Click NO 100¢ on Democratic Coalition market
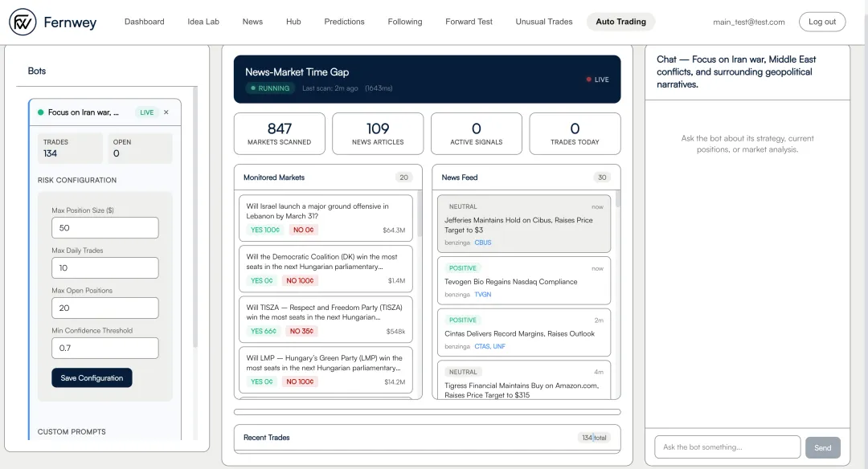This screenshot has width=868, height=469. (300, 281)
